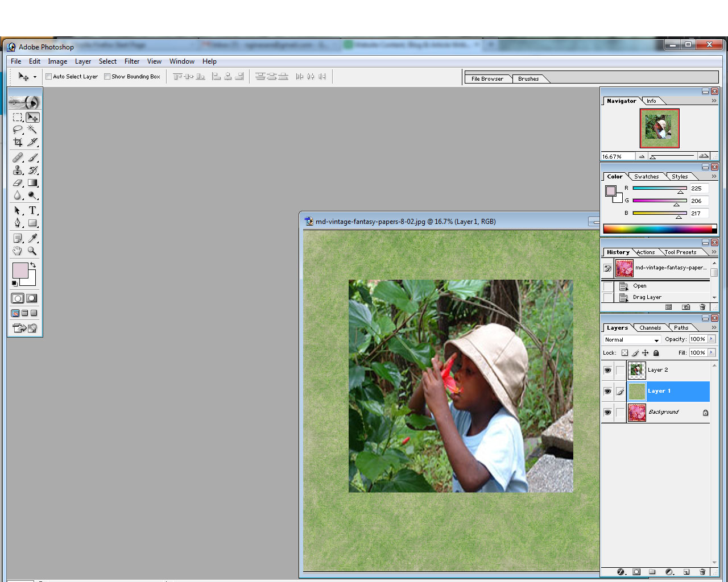Hide Layer 2 using its eye icon

(607, 370)
